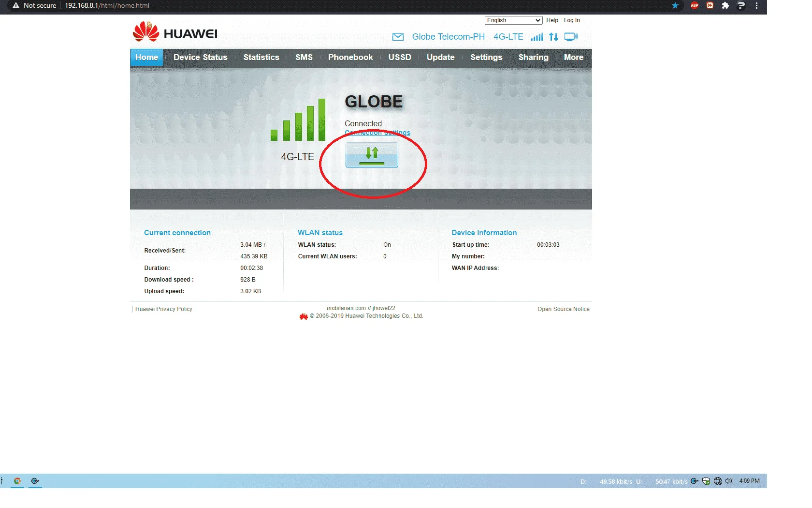This screenshot has height=508, width=812.
Task: Switch to the Statistics tab
Action: coord(261,57)
